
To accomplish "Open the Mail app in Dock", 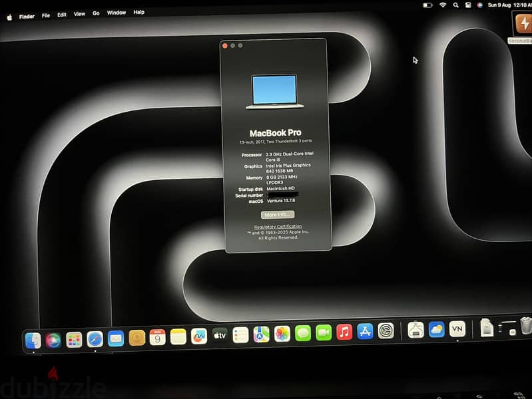I will (x=116, y=338).
